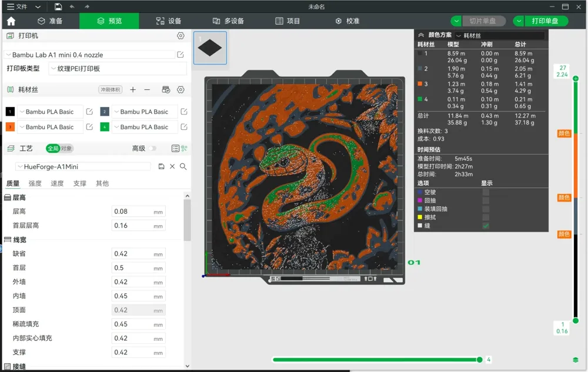This screenshot has height=372, width=588.
Task: Uncheck the seam (缝) display checkbox
Action: [486, 226]
